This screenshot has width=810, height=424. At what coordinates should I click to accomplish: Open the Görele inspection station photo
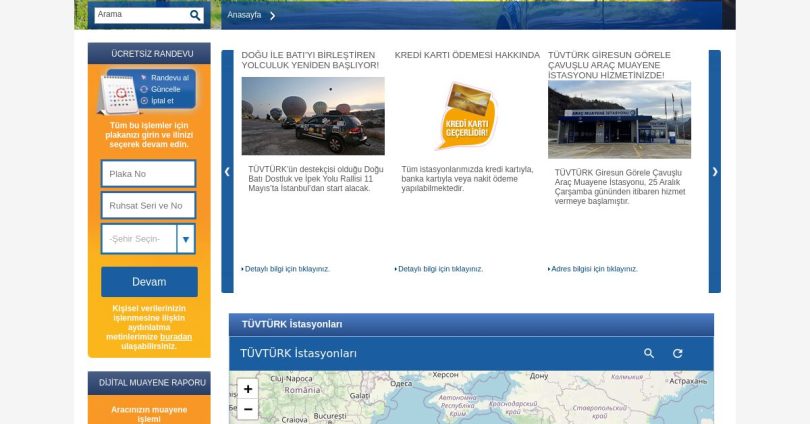tap(619, 119)
